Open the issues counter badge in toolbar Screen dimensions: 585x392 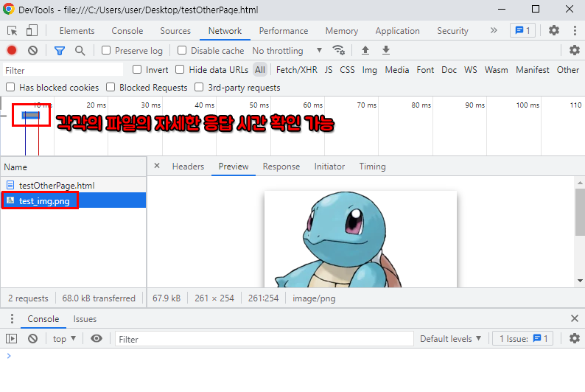pyautogui.click(x=522, y=30)
